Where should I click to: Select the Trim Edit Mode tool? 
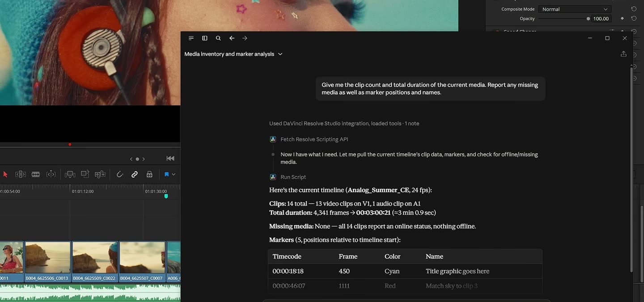coord(21,174)
